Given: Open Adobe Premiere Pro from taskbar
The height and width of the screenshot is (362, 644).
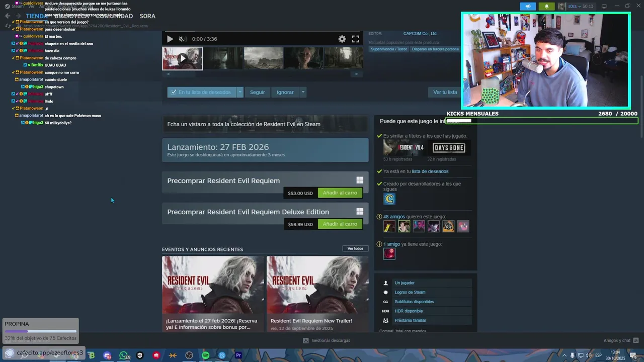Looking at the screenshot, I should coord(238,355).
